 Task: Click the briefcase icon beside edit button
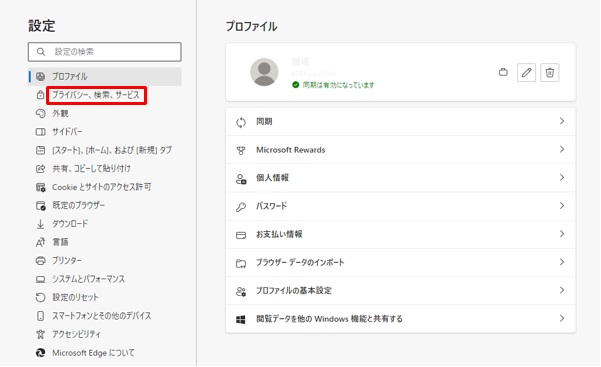(x=503, y=72)
